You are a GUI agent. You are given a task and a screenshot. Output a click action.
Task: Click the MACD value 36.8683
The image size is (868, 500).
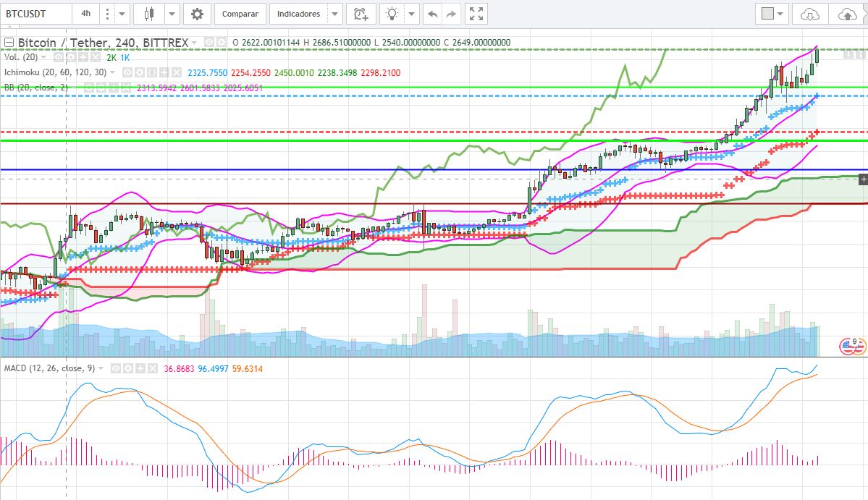pos(179,368)
